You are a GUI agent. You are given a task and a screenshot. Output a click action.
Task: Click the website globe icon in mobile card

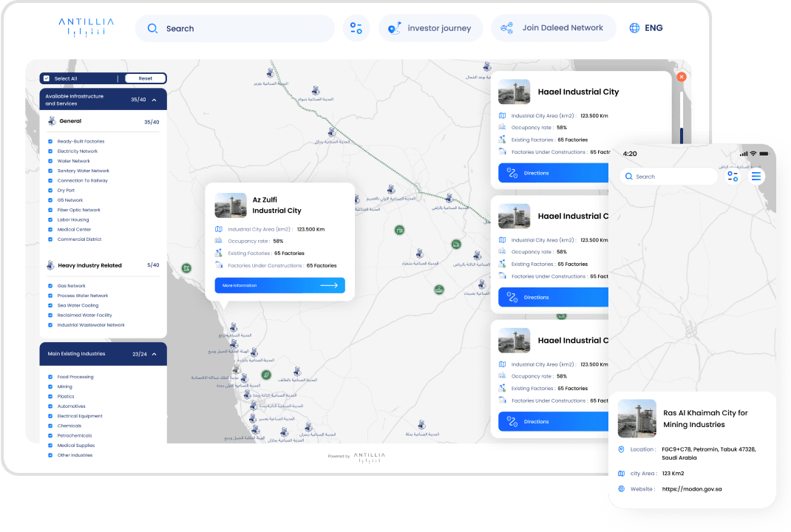[x=622, y=489]
